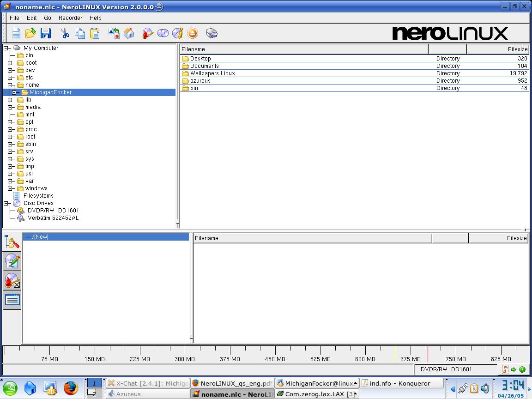
Task: Select the [New] compilation root node
Action: (106, 237)
